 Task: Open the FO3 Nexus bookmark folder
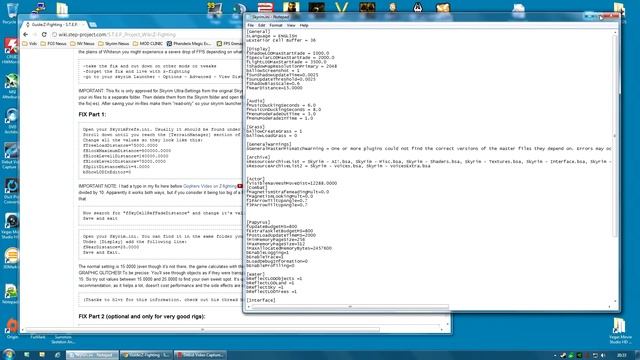coord(53,43)
